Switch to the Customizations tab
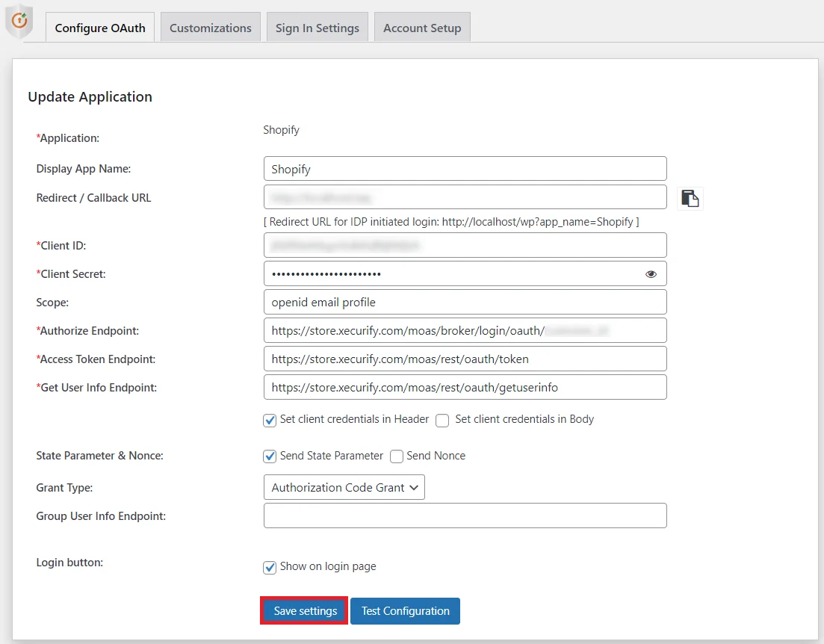The height and width of the screenshot is (644, 824). pyautogui.click(x=210, y=27)
